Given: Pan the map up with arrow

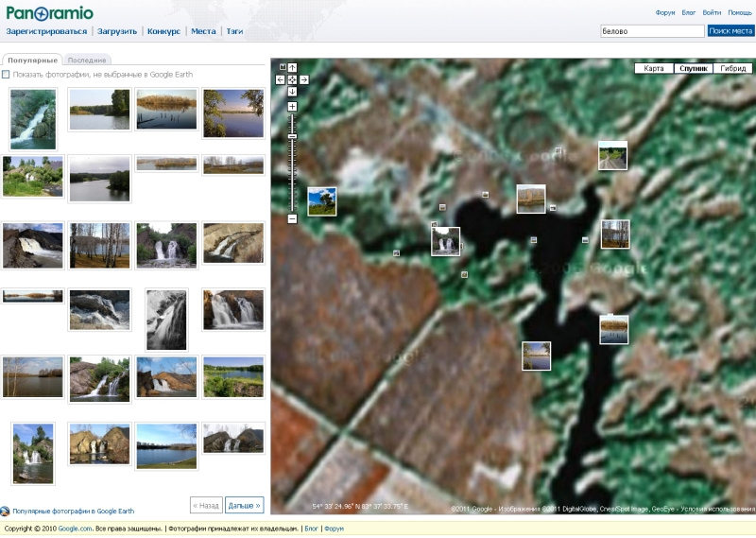Looking at the screenshot, I should pyautogui.click(x=292, y=68).
